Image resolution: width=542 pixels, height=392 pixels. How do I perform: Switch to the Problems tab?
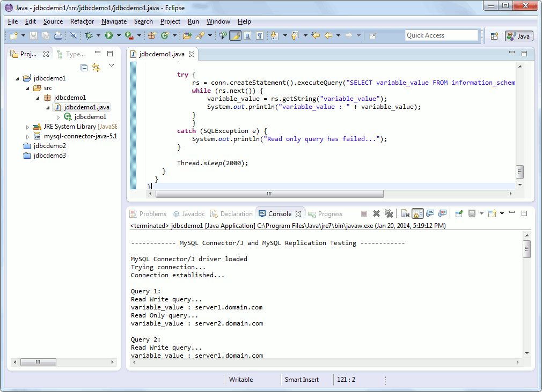[x=148, y=214]
